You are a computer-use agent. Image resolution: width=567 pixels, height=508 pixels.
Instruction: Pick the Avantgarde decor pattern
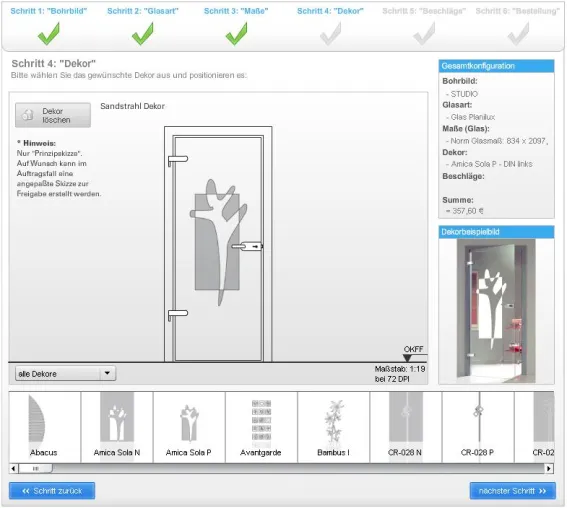pos(261,427)
